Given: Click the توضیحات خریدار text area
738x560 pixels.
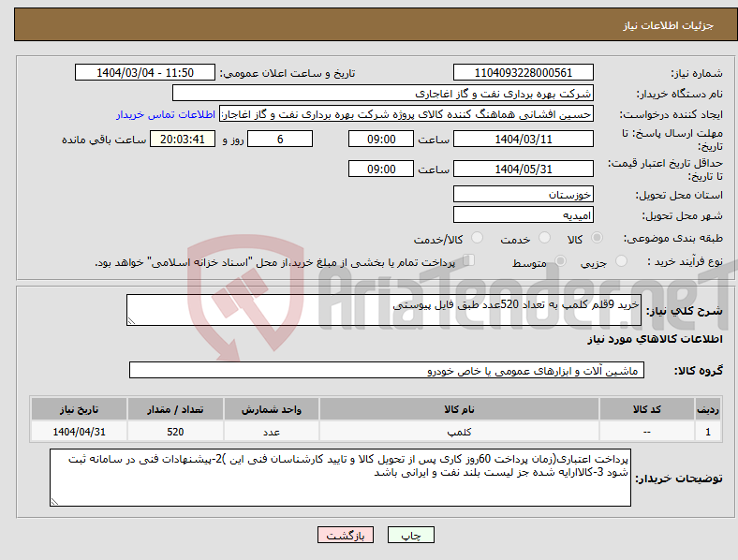Looking at the screenshot, I should pos(340,478).
